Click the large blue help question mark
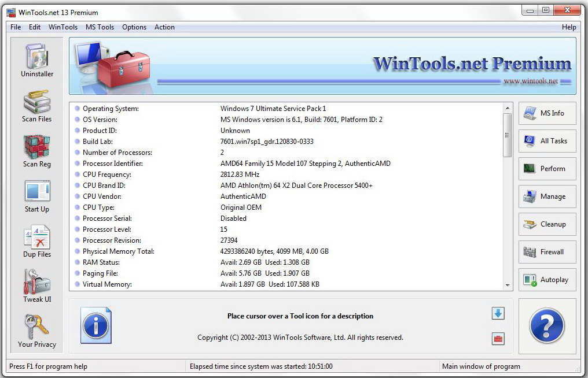588x378 pixels. tap(547, 325)
